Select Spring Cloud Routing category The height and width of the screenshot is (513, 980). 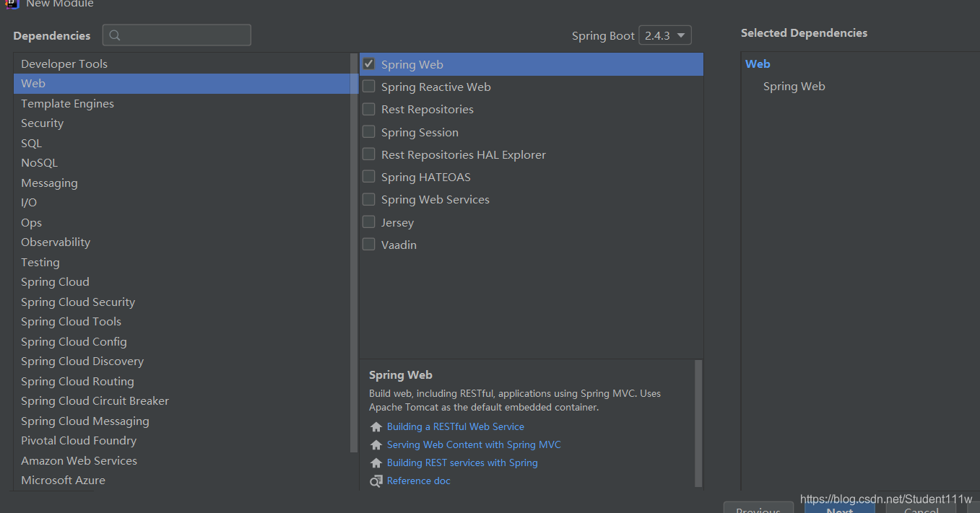point(181,381)
